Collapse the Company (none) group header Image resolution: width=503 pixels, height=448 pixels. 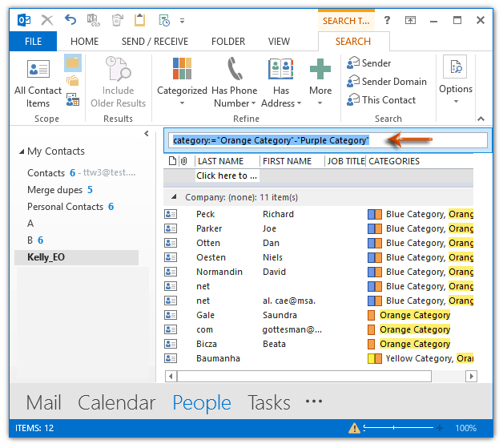[x=174, y=197]
